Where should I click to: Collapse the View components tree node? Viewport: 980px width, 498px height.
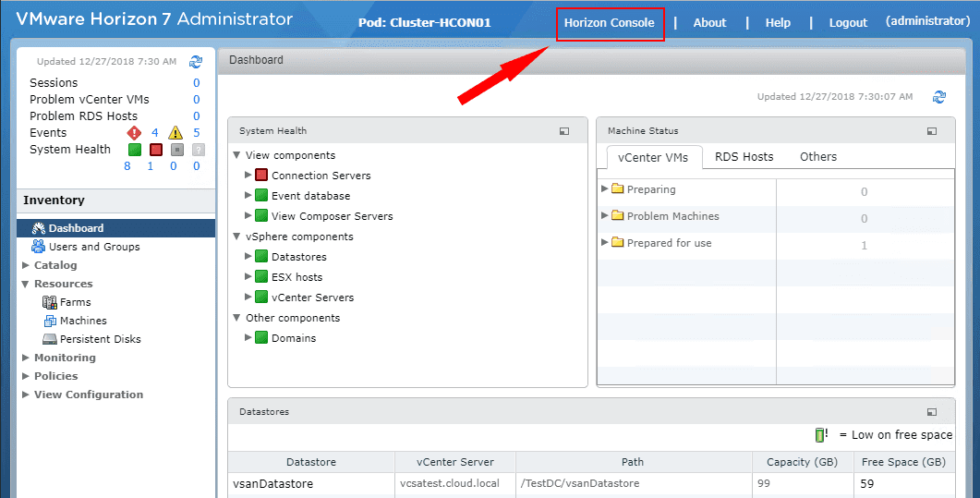[236, 155]
